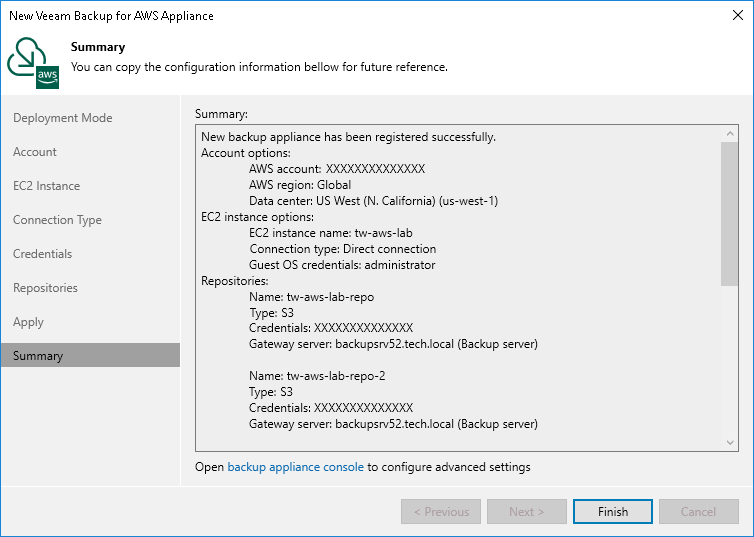Click the AWS cloud wizard icon
Viewport: 754px width, 537px height.
coord(31,63)
